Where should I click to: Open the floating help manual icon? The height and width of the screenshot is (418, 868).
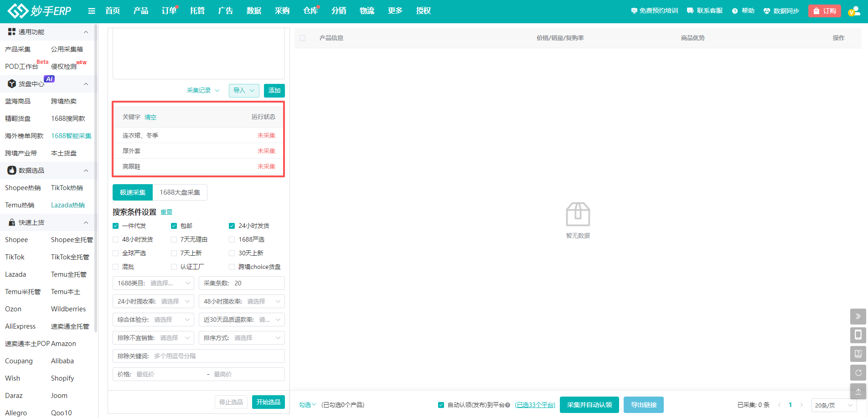pyautogui.click(x=858, y=354)
